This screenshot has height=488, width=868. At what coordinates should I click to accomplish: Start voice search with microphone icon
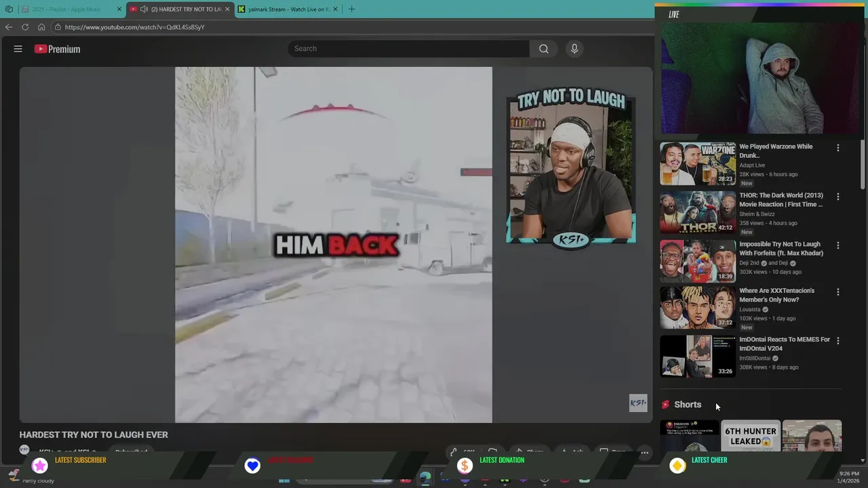(574, 49)
